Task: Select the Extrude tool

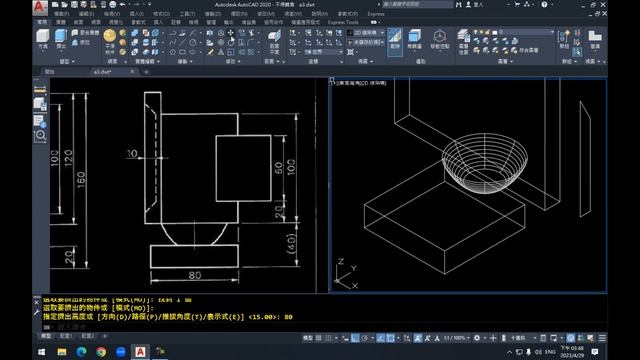Action: tap(61, 39)
